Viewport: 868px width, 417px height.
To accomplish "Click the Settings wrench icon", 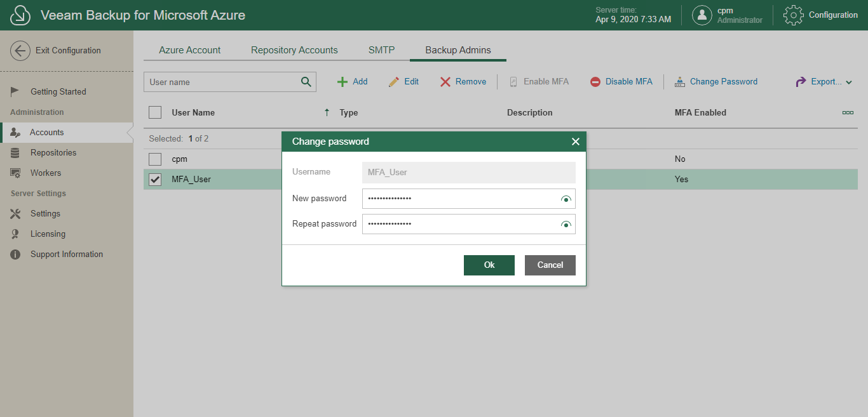I will pyautogui.click(x=16, y=213).
